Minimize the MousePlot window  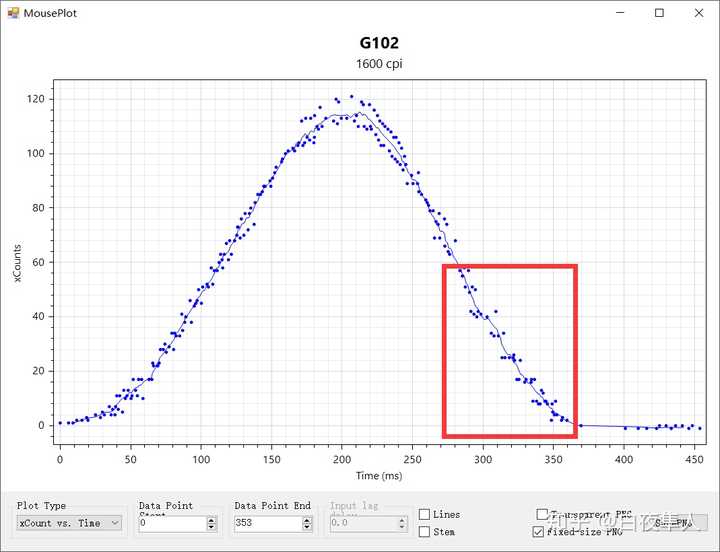(x=620, y=13)
